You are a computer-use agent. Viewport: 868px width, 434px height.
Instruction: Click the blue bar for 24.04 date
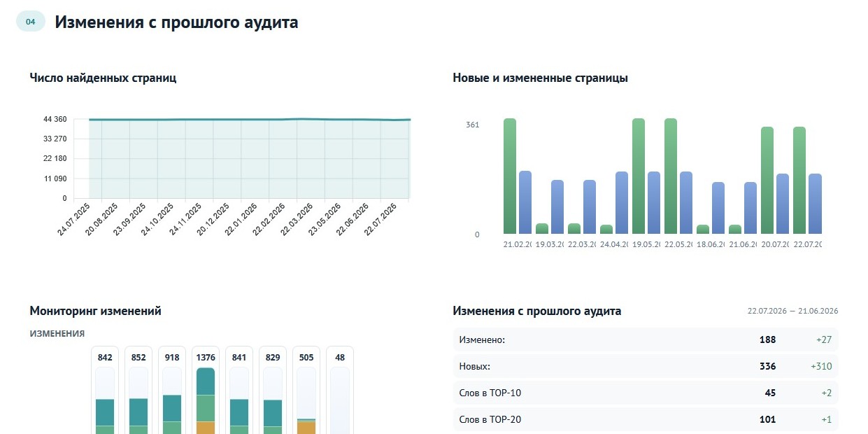(622, 202)
